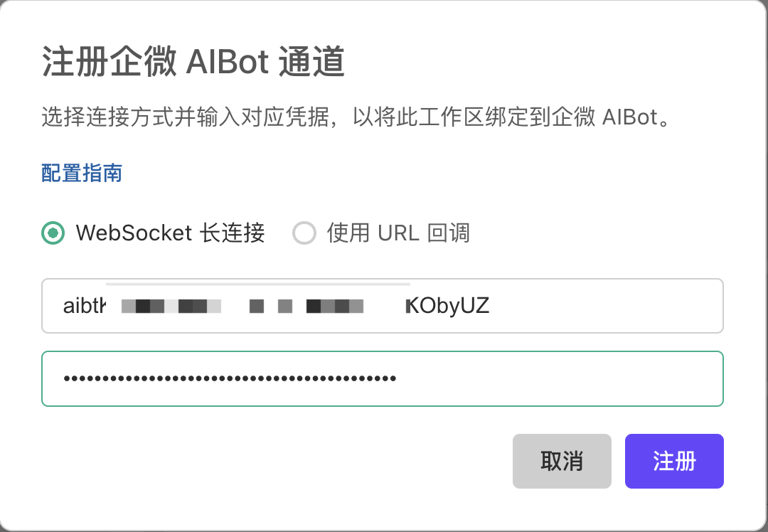
Task: Select the credential field ending with KObyUZ
Action: [383, 306]
